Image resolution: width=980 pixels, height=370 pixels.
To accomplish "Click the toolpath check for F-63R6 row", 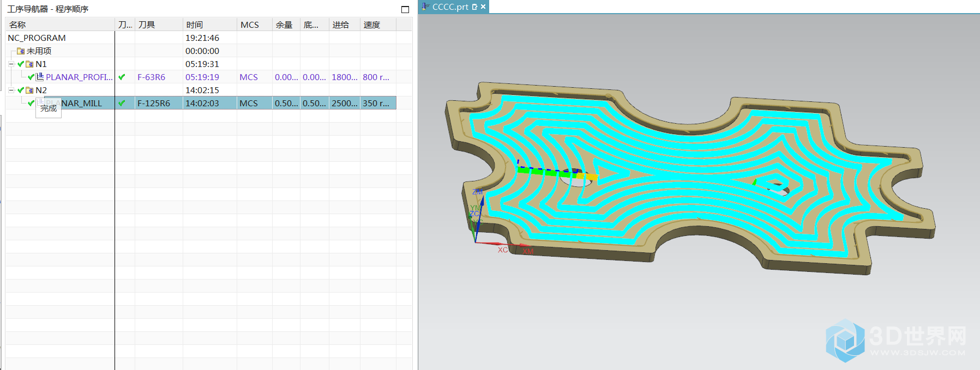I will tap(122, 77).
